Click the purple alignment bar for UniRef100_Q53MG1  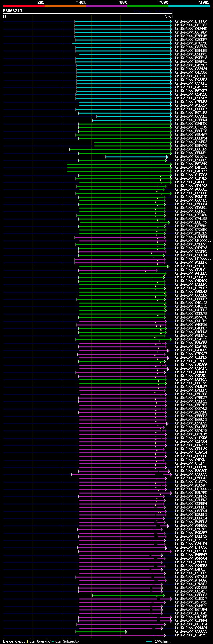118,270
